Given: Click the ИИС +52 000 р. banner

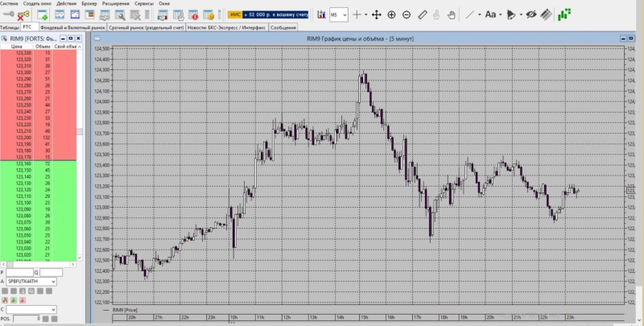Looking at the screenshot, I should point(268,14).
